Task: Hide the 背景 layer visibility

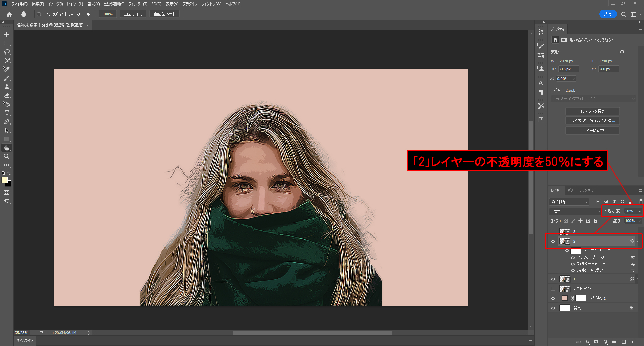Action: pyautogui.click(x=553, y=308)
